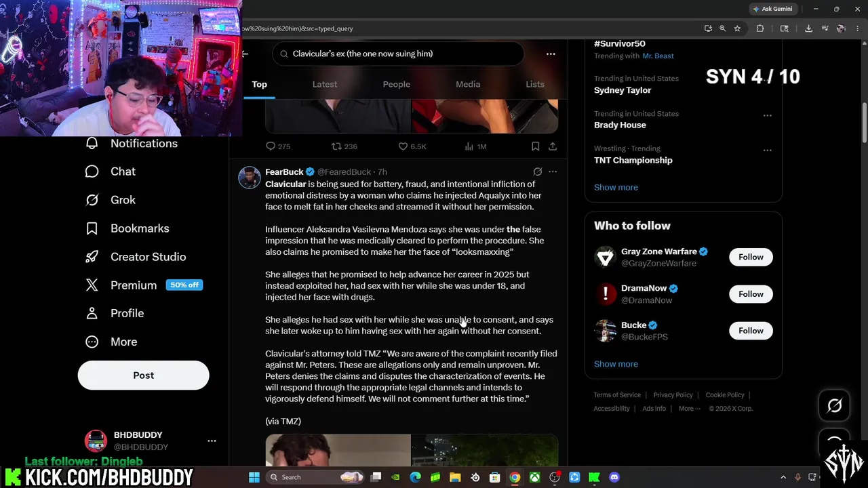Click the taskbar Search box
The height and width of the screenshot is (488, 868).
316,477
